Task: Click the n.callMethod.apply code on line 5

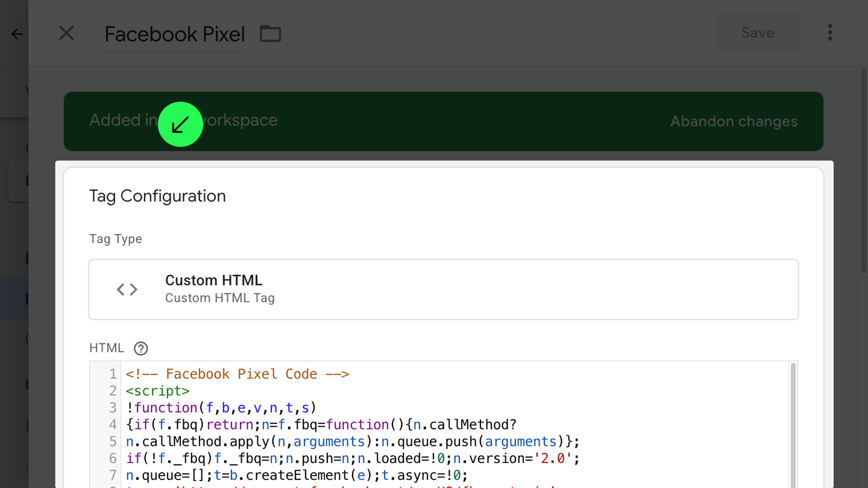Action: pyautogui.click(x=353, y=441)
